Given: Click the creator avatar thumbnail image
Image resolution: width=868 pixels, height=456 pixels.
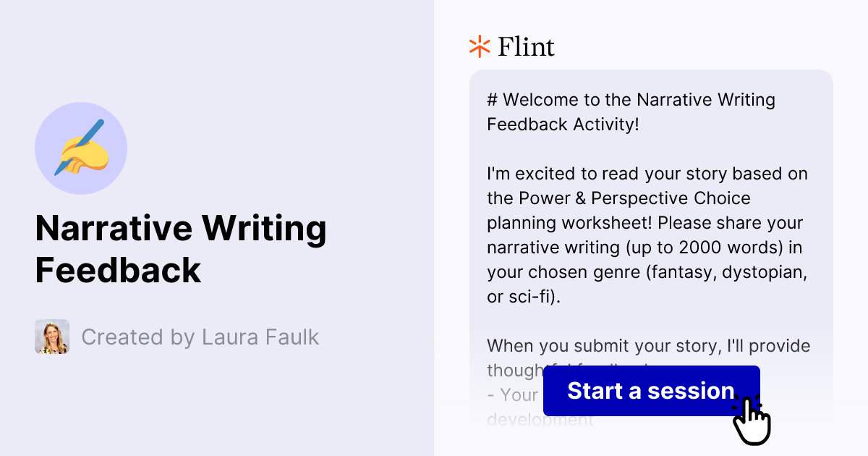Looking at the screenshot, I should click(51, 337).
